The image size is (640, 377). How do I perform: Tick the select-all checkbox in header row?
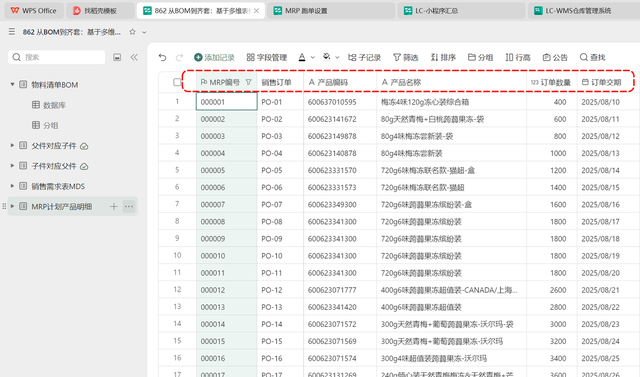point(177,82)
